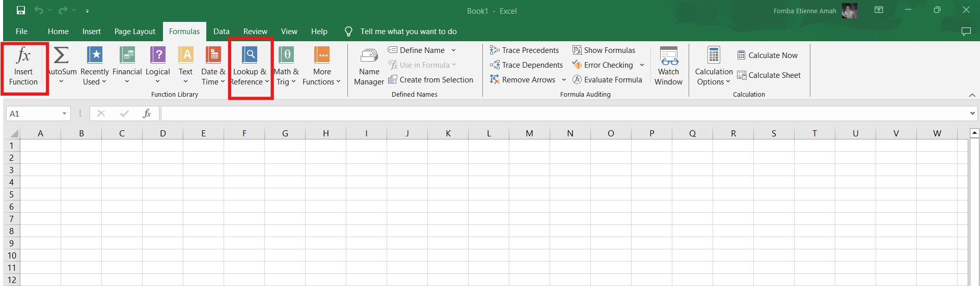The width and height of the screenshot is (980, 286).
Task: Open the Name Manager
Action: pos(369,67)
